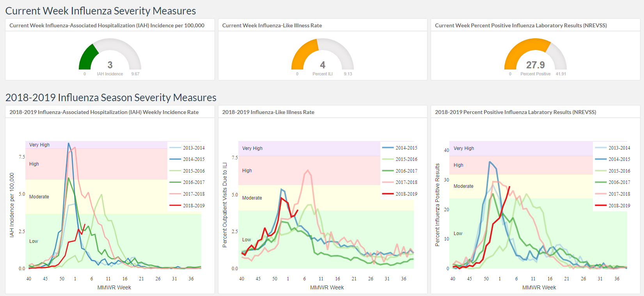Click the gauge value "27.9" for Percent Positive
This screenshot has width=644, height=296.
[536, 65]
